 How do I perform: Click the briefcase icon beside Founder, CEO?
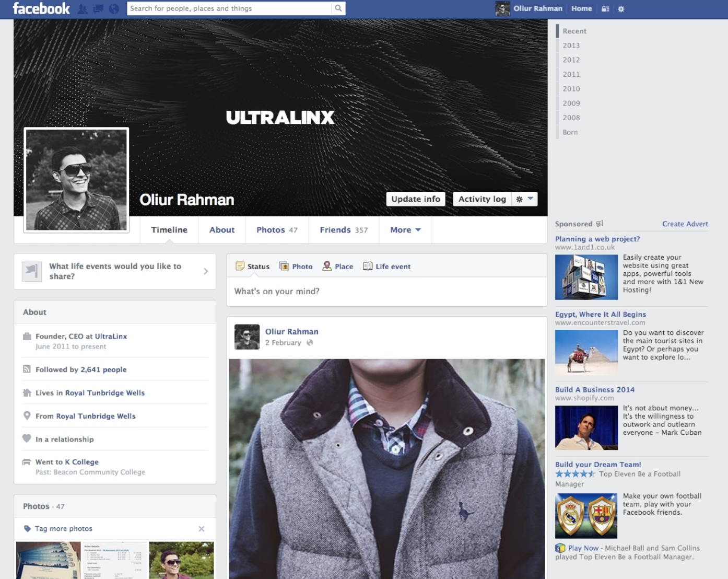point(27,336)
